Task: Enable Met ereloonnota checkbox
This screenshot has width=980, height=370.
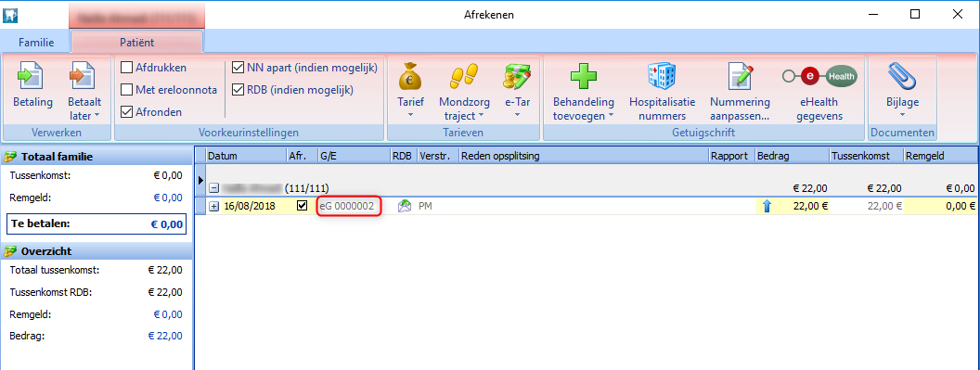Action: pyautogui.click(x=127, y=90)
